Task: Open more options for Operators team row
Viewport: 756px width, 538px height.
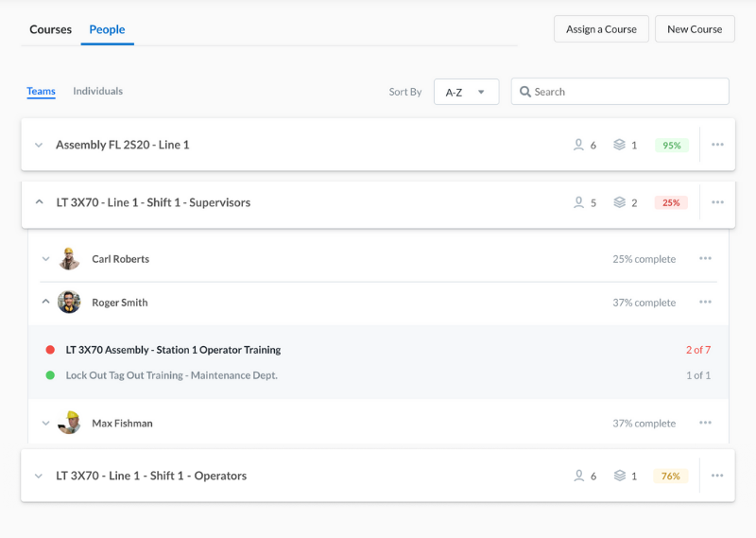Action: [x=717, y=476]
